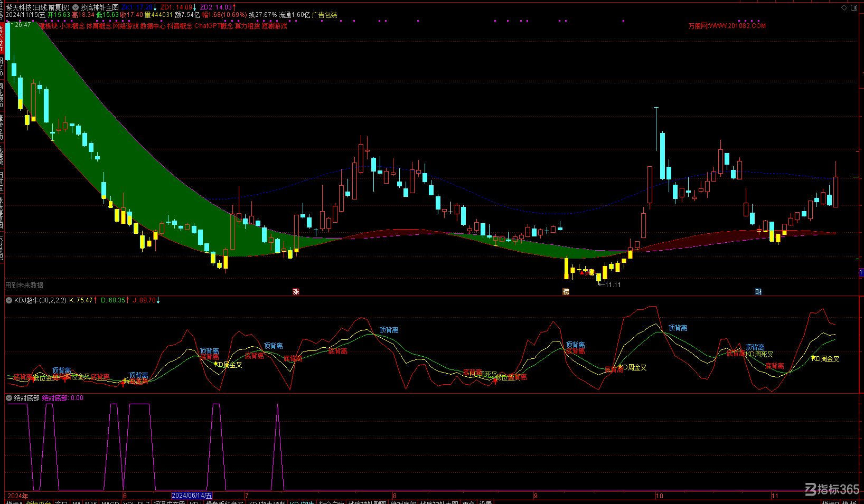Viewport: 864px width, 504px height.
Task: Switch to the 指标平台 bottom tab
Action: (x=38, y=502)
